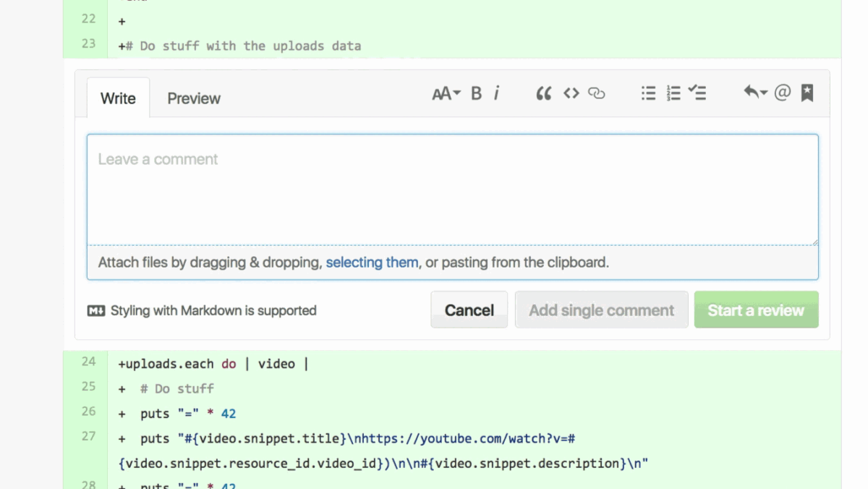Cancel the comment with the Cancel button
The width and height of the screenshot is (868, 489).
click(469, 310)
